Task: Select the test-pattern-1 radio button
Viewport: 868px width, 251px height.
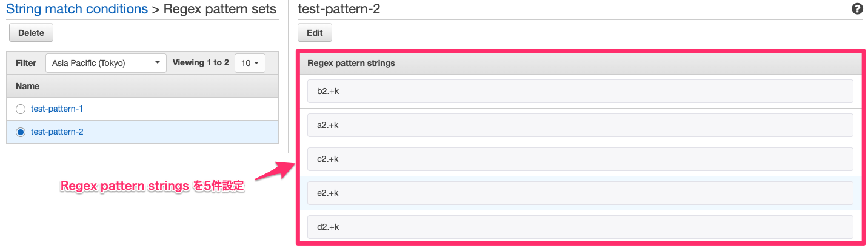Action: tap(21, 109)
